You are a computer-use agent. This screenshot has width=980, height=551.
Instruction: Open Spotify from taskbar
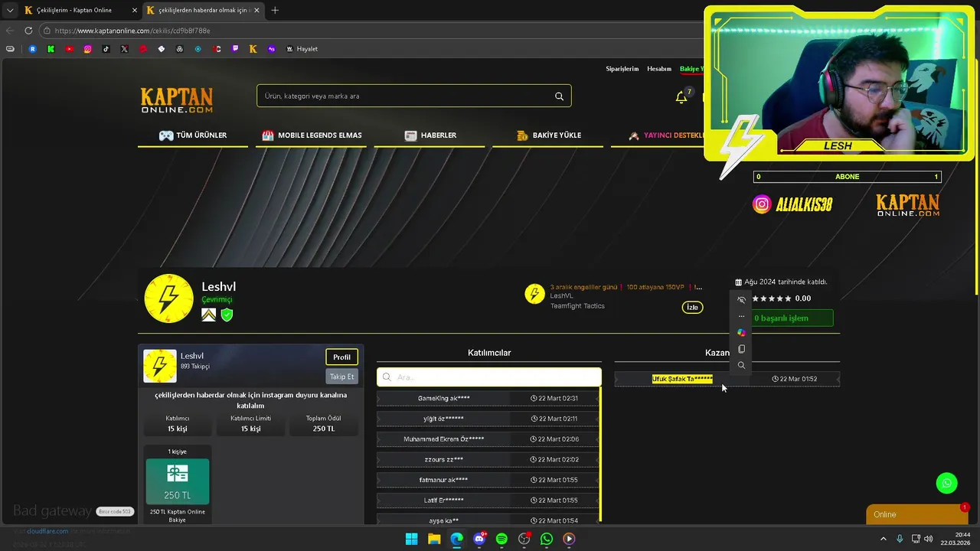pos(501,539)
